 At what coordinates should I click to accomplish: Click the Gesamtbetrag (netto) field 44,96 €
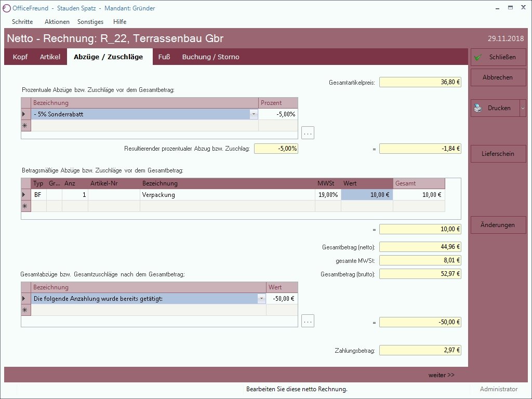tap(420, 247)
